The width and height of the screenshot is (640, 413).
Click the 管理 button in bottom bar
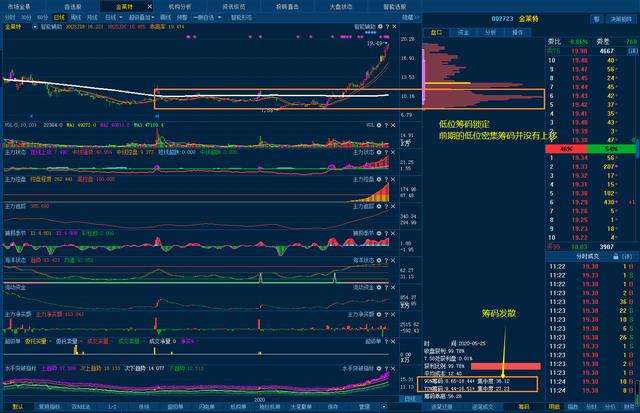point(364,407)
